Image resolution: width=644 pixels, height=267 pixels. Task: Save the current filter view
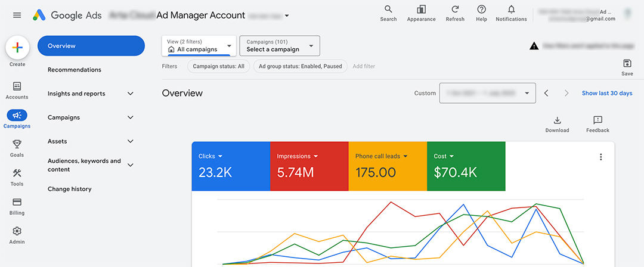coord(627,67)
